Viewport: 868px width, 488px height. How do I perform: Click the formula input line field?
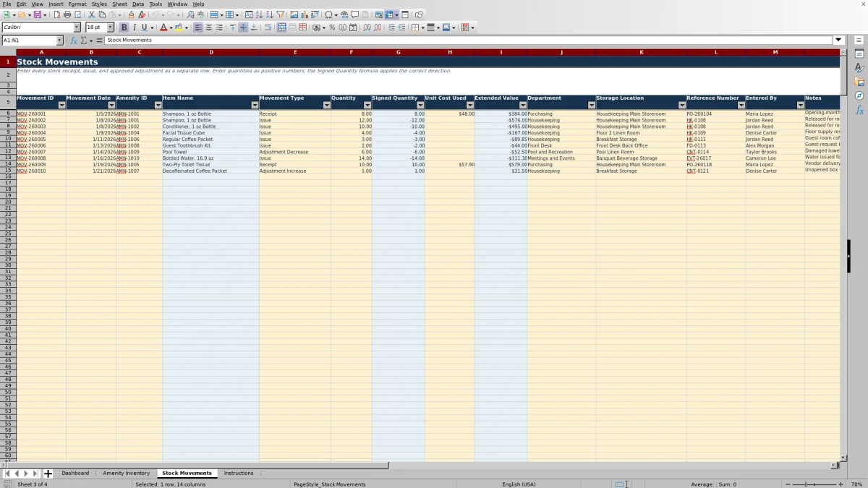[469, 40]
